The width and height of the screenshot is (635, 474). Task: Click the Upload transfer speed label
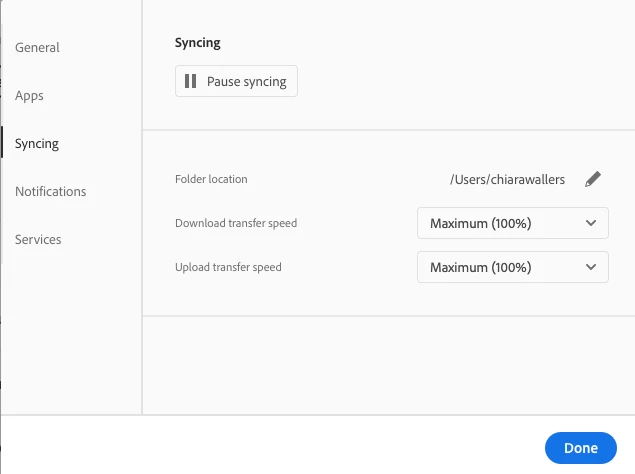tap(228, 267)
